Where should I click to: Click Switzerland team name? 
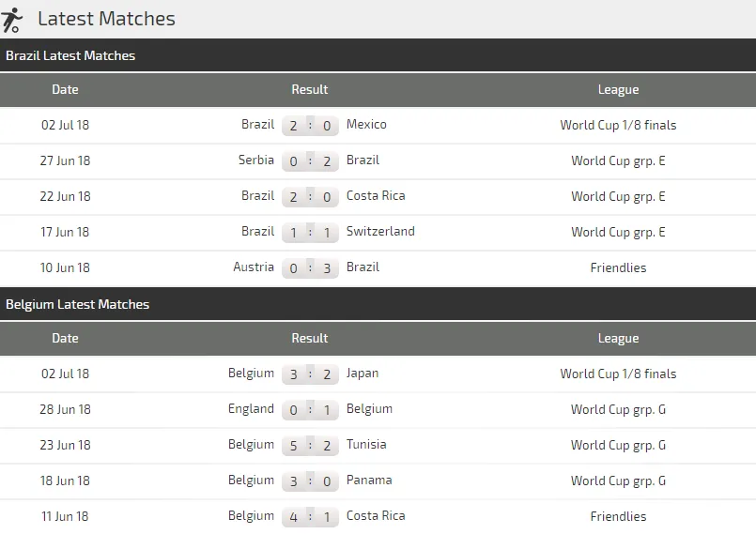point(380,232)
